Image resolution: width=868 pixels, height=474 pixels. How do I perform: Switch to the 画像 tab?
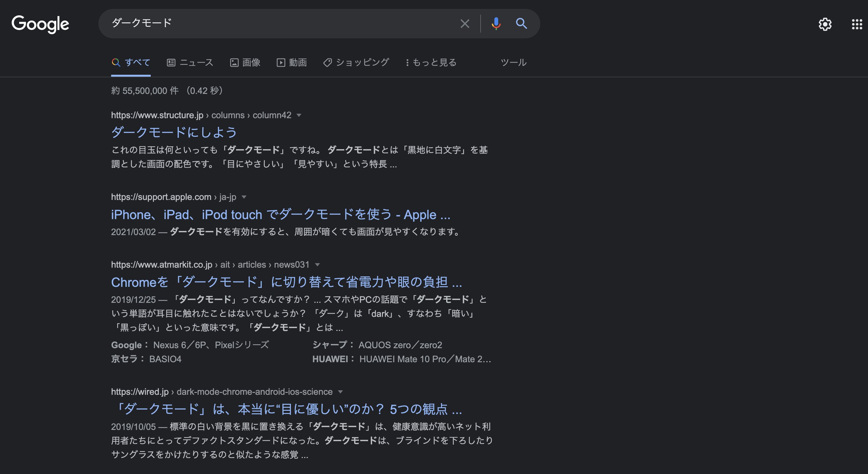tap(245, 62)
